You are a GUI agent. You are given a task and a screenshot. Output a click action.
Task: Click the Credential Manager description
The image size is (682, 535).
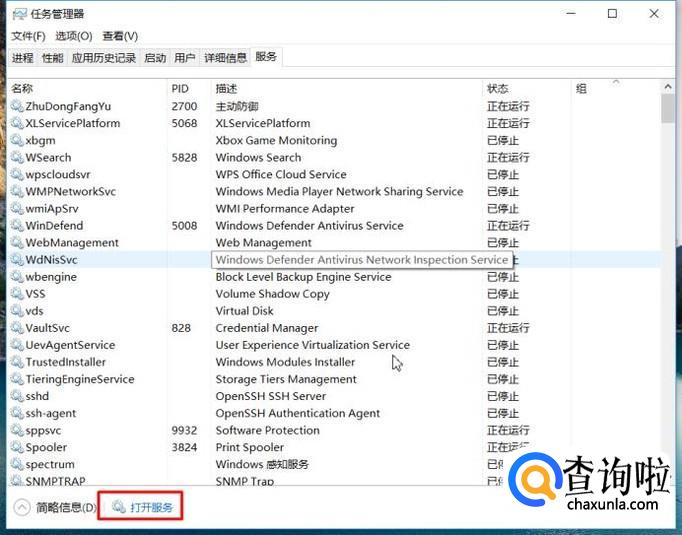pyautogui.click(x=267, y=328)
